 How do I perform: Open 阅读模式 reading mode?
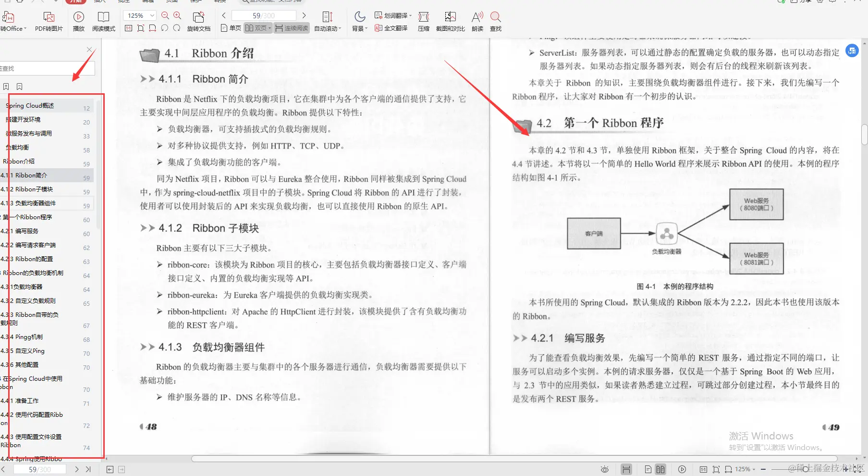pyautogui.click(x=104, y=20)
